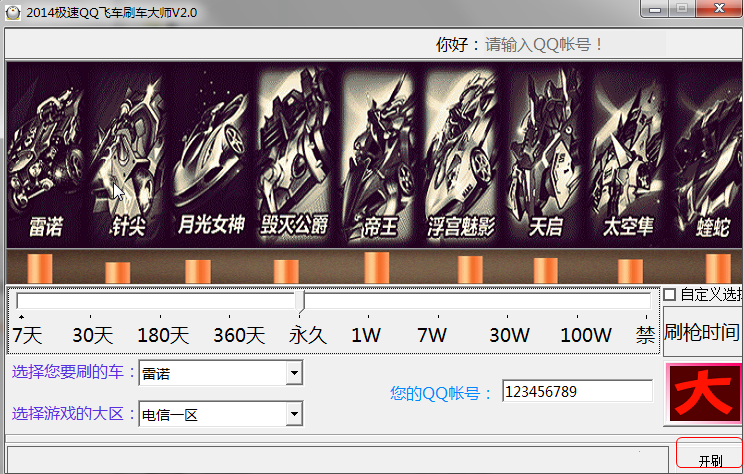
Task: Open the car selection dropdown showing 雷诺
Action: click(x=294, y=373)
